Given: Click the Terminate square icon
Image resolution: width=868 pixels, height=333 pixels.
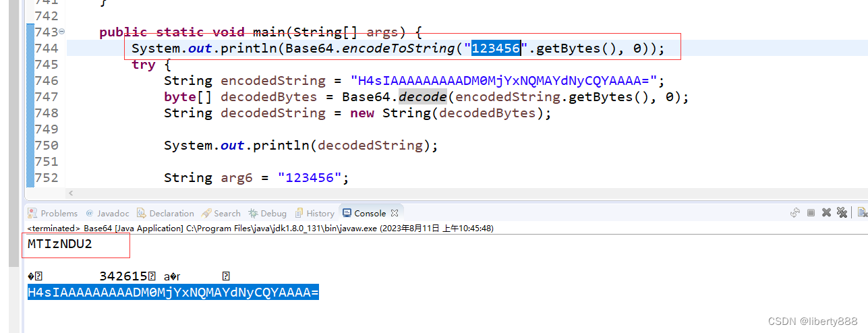Looking at the screenshot, I should click(x=811, y=213).
